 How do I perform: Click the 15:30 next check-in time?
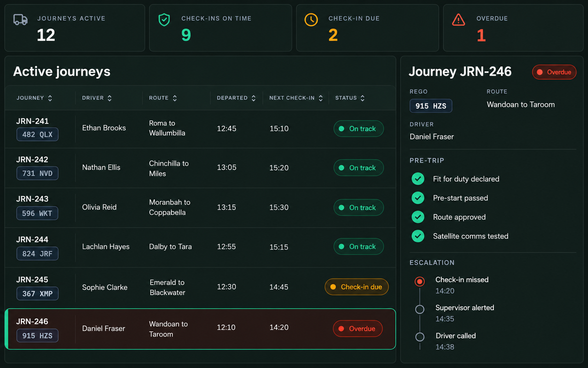[x=279, y=207]
